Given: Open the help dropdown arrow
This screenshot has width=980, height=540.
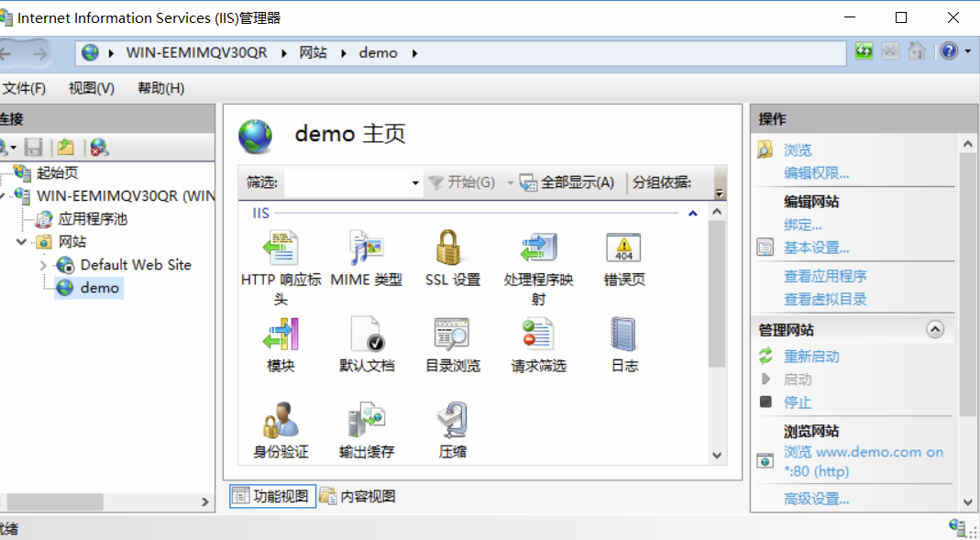Looking at the screenshot, I should click(x=968, y=51).
